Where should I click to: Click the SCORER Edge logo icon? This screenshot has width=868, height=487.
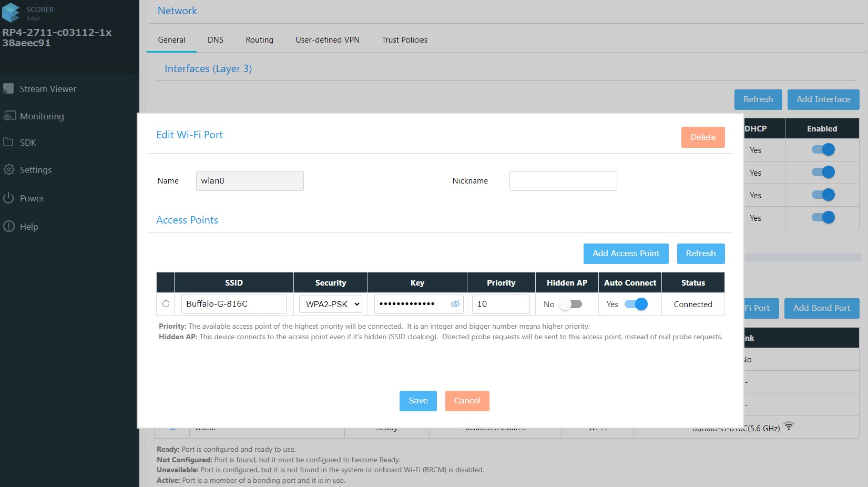tap(11, 13)
